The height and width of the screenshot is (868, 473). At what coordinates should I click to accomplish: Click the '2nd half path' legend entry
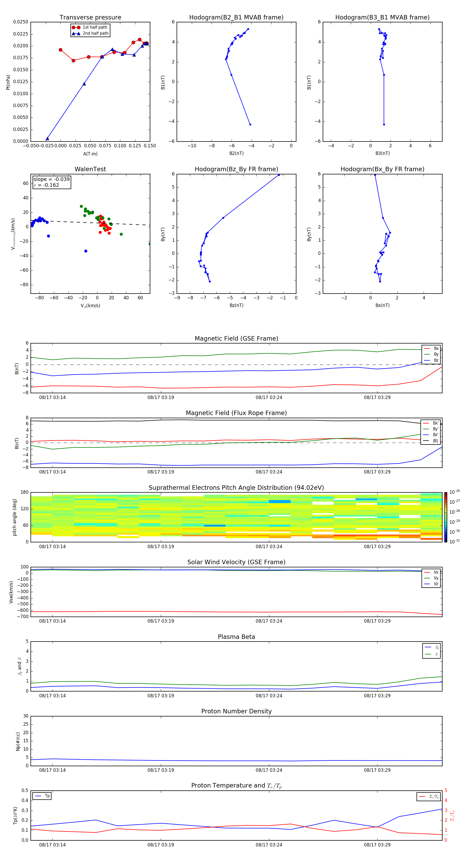90,33
